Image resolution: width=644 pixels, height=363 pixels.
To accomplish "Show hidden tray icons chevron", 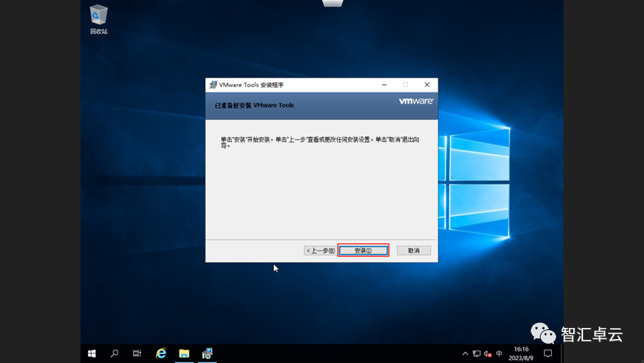I will [x=465, y=353].
